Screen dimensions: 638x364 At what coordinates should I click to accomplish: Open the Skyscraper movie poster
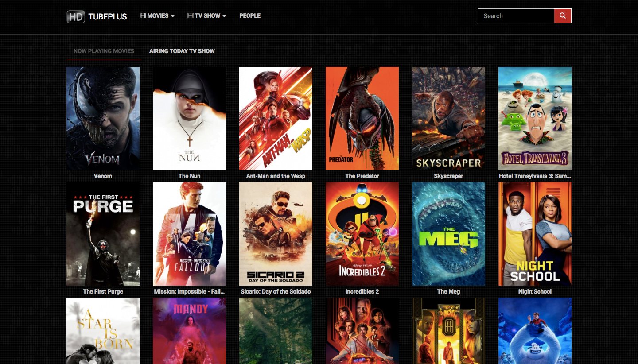coord(448,118)
